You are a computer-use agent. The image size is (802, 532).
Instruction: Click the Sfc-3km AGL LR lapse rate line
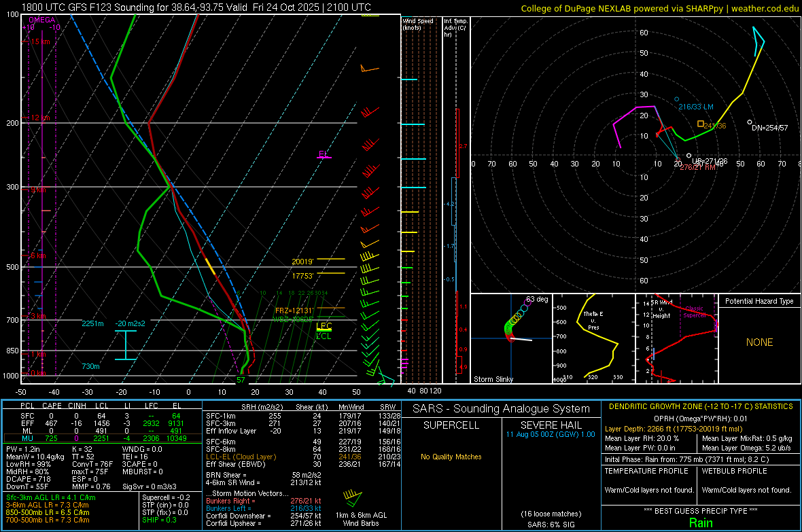point(51,497)
